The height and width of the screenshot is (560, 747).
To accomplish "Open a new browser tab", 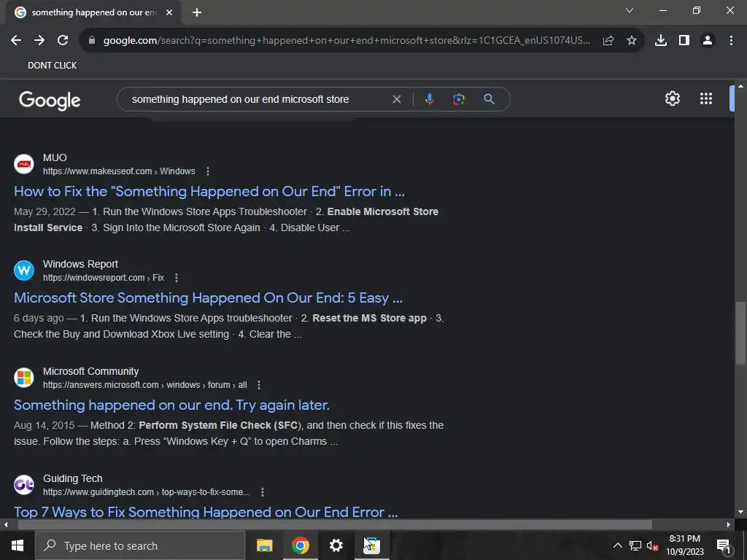I will click(x=197, y=12).
